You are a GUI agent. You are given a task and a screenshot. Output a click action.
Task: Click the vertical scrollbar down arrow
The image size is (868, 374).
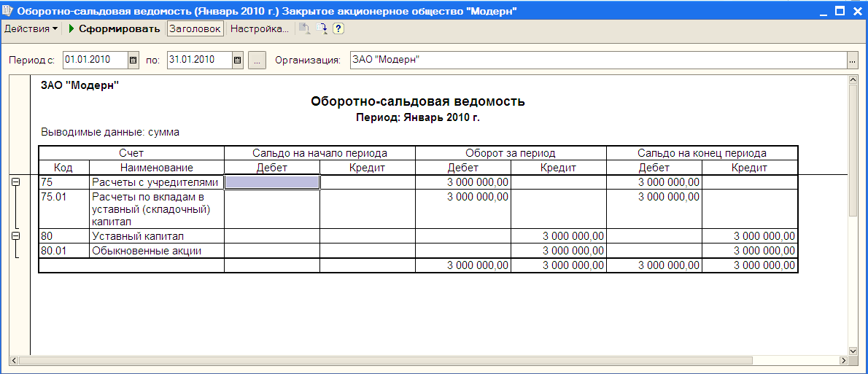click(853, 351)
